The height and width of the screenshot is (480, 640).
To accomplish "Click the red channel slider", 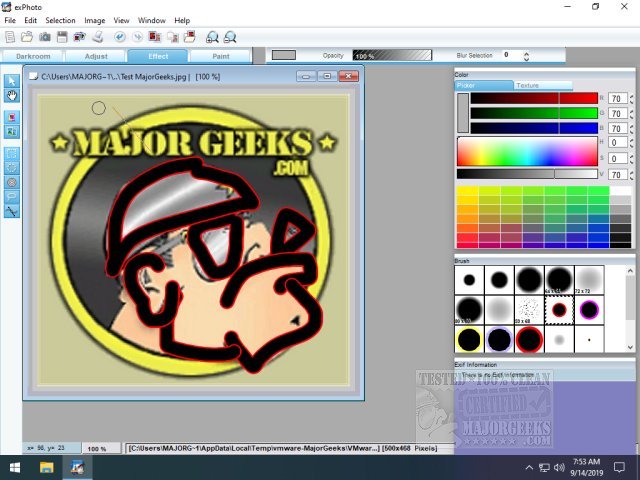I will click(534, 98).
